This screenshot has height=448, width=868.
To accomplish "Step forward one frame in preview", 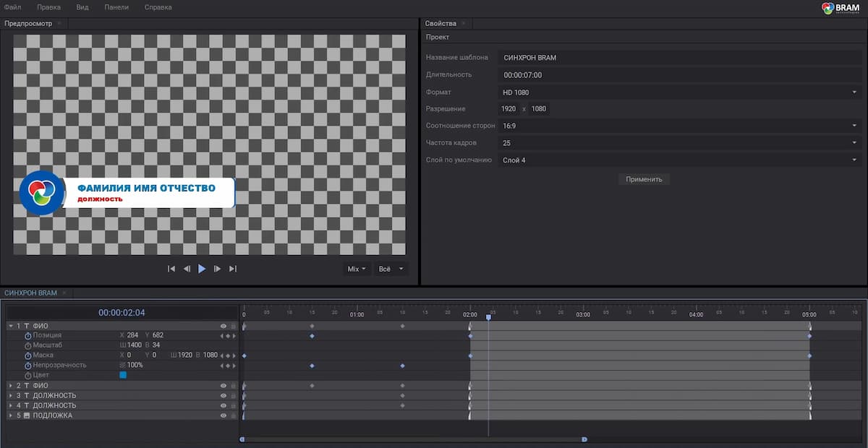I will point(217,269).
